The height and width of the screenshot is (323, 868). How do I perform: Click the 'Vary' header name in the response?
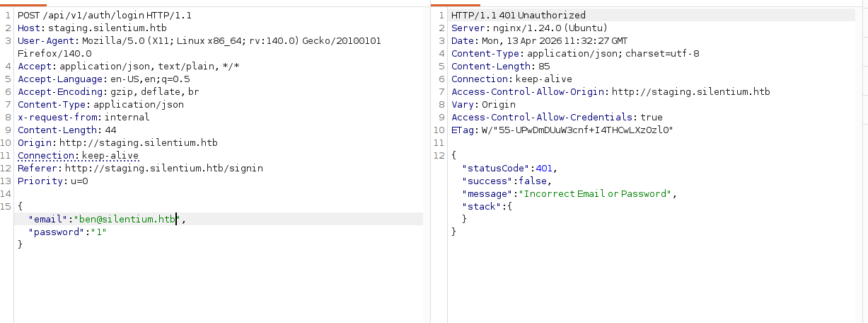tap(463, 104)
